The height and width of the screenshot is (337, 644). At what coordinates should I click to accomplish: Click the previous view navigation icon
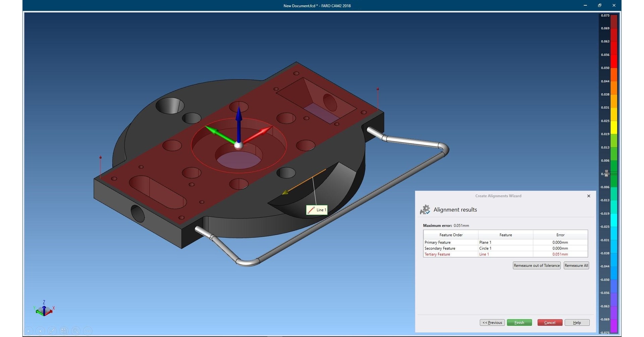click(29, 331)
